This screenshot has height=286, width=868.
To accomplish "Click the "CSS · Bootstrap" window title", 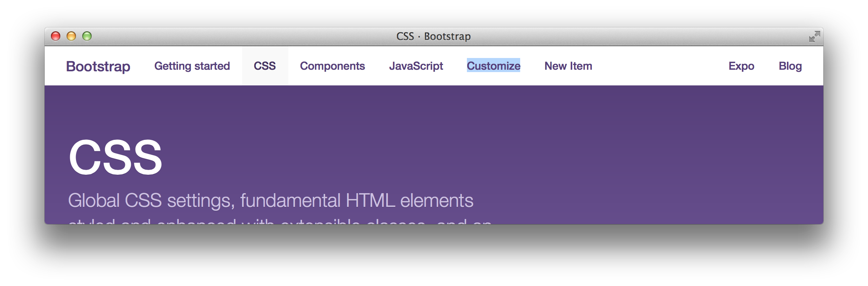I will [433, 36].
